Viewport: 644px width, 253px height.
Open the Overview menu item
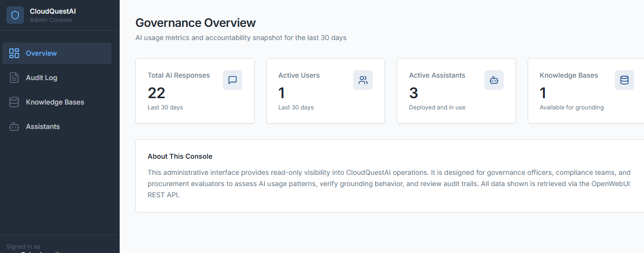click(x=42, y=53)
